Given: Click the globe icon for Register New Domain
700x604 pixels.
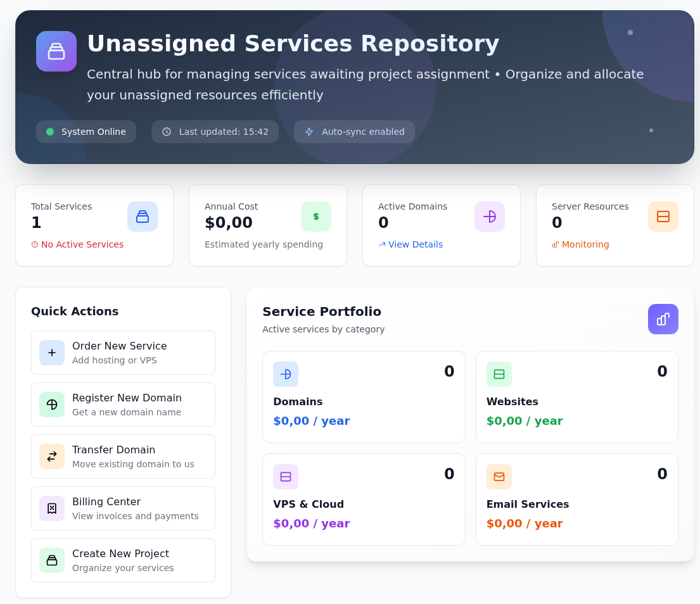Looking at the screenshot, I should click(x=52, y=405).
